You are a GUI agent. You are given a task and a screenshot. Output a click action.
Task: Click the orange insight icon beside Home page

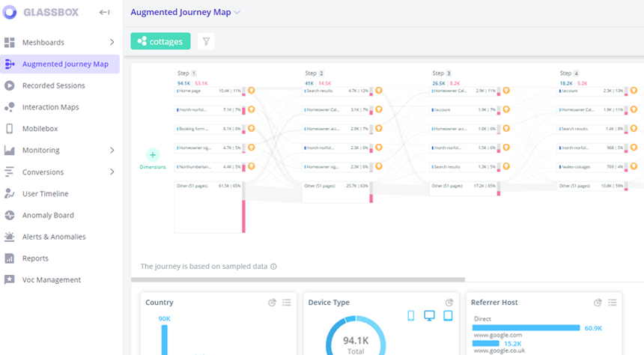coord(251,91)
